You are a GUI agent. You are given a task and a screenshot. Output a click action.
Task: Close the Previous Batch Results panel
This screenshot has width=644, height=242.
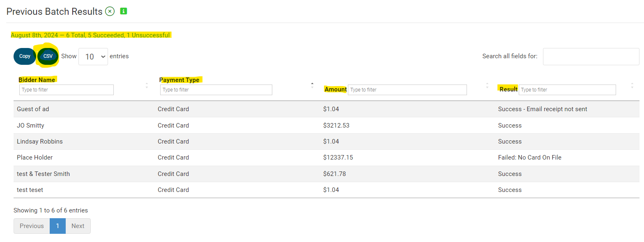click(x=110, y=11)
